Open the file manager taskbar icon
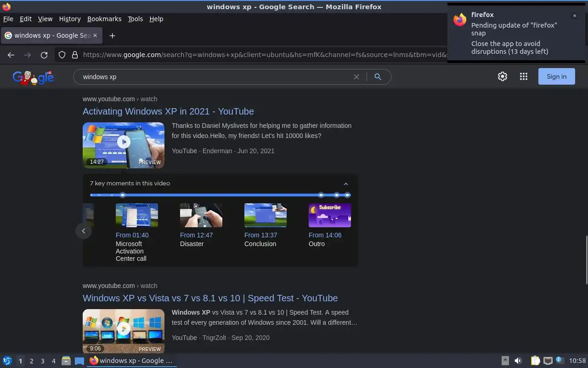This screenshot has width=588, height=368. click(66, 361)
